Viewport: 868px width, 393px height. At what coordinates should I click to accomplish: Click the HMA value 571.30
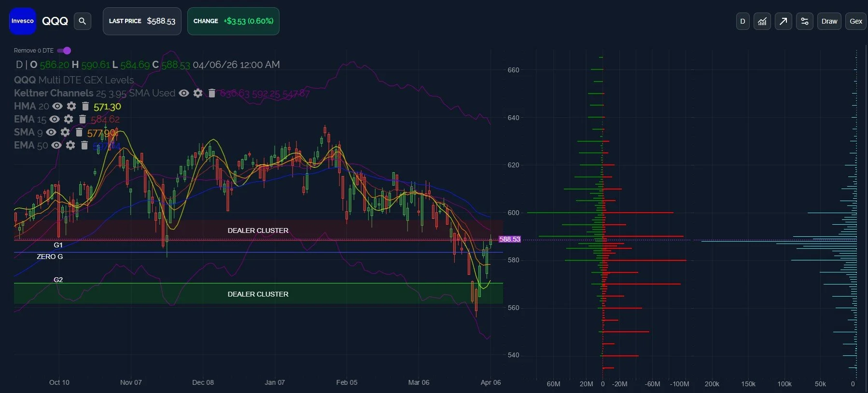click(x=107, y=107)
